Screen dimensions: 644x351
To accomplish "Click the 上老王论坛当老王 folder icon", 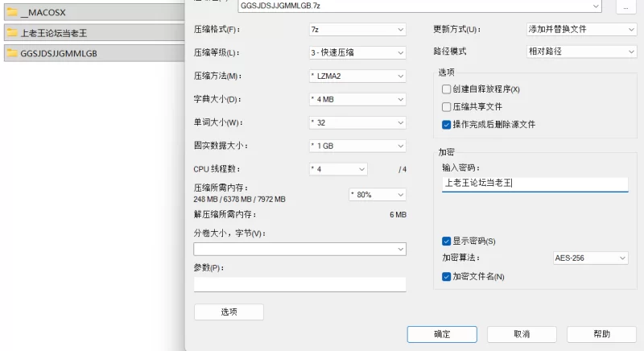I will (x=12, y=32).
